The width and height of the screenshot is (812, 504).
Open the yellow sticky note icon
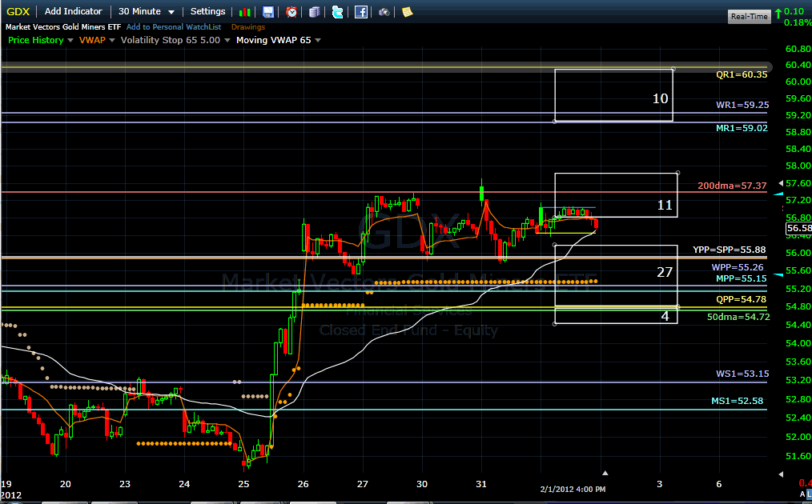point(408,12)
